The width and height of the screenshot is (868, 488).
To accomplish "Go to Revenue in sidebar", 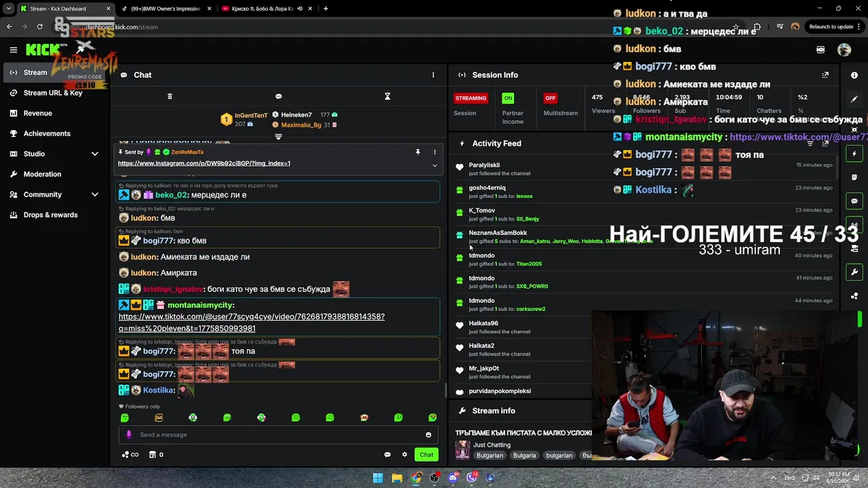I will tap(56, 113).
